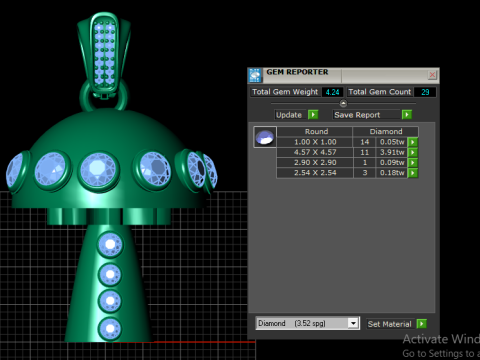
Task: Select the Total Gem Weight value 4.24
Action: [332, 92]
